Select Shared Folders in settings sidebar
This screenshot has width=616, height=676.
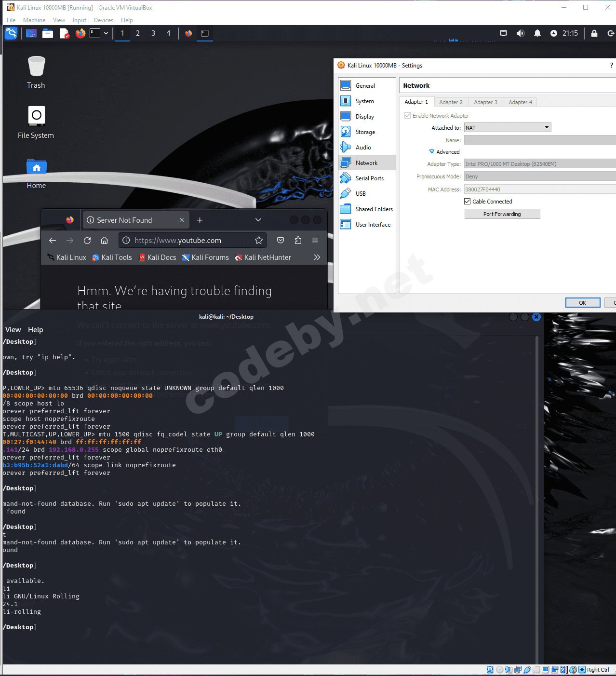coord(374,209)
